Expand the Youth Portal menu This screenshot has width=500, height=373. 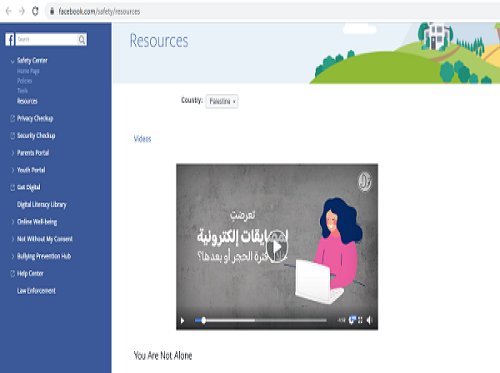(x=31, y=170)
